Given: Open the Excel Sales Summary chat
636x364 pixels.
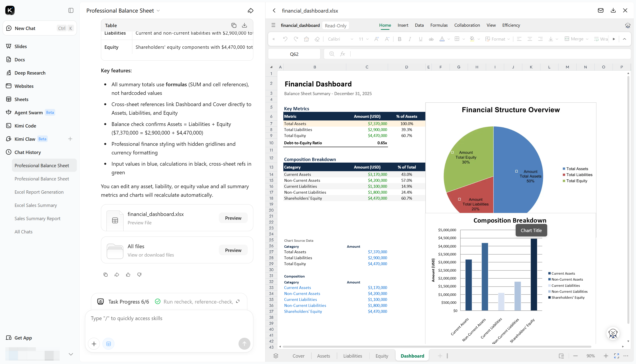Looking at the screenshot, I should (36, 205).
